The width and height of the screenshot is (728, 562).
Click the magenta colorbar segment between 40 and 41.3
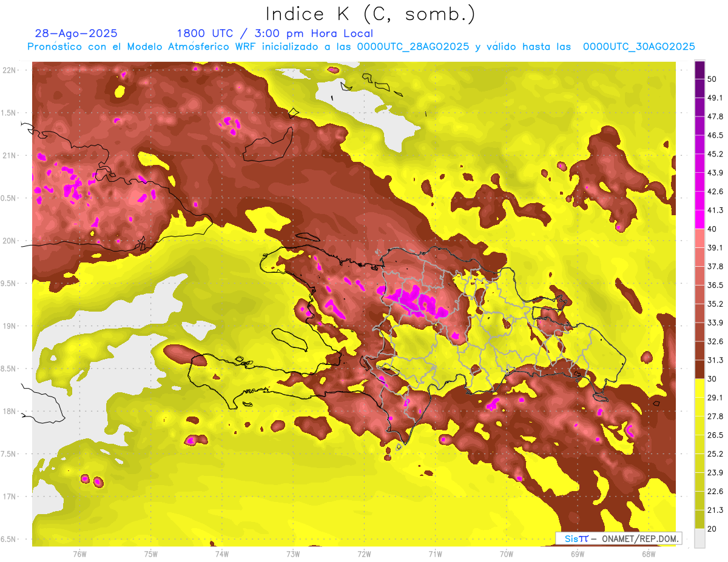point(700,218)
